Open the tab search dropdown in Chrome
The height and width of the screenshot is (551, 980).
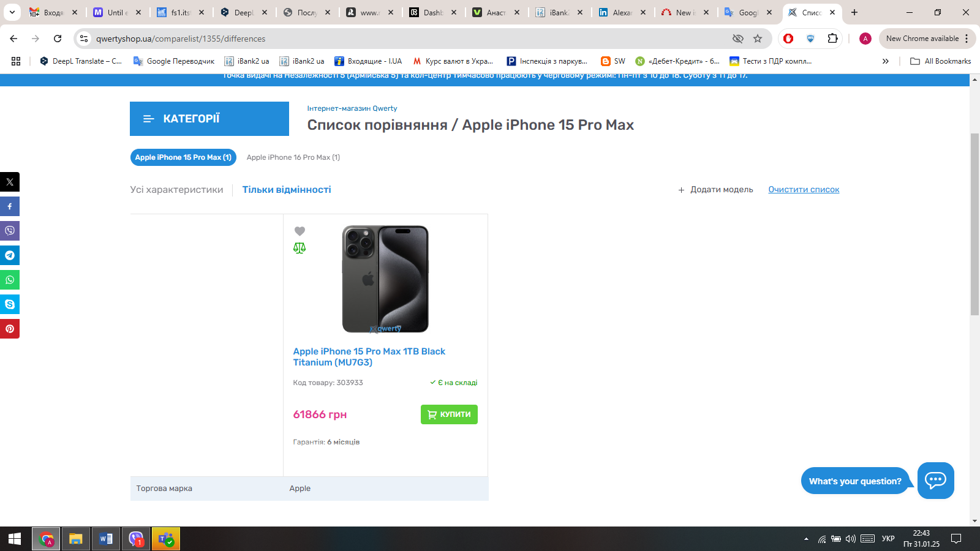pos(12,12)
